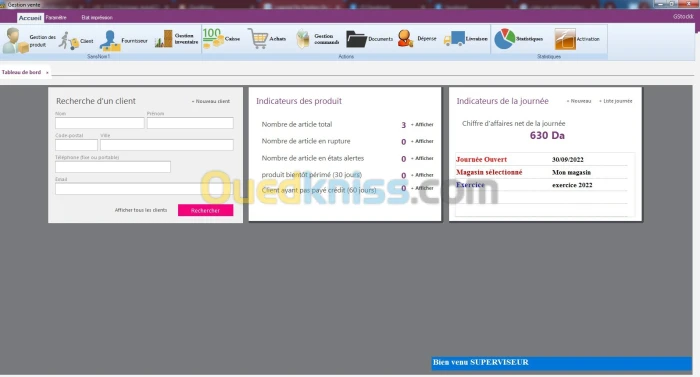
Task: Focus the Nom input field
Action: pyautogui.click(x=100, y=123)
